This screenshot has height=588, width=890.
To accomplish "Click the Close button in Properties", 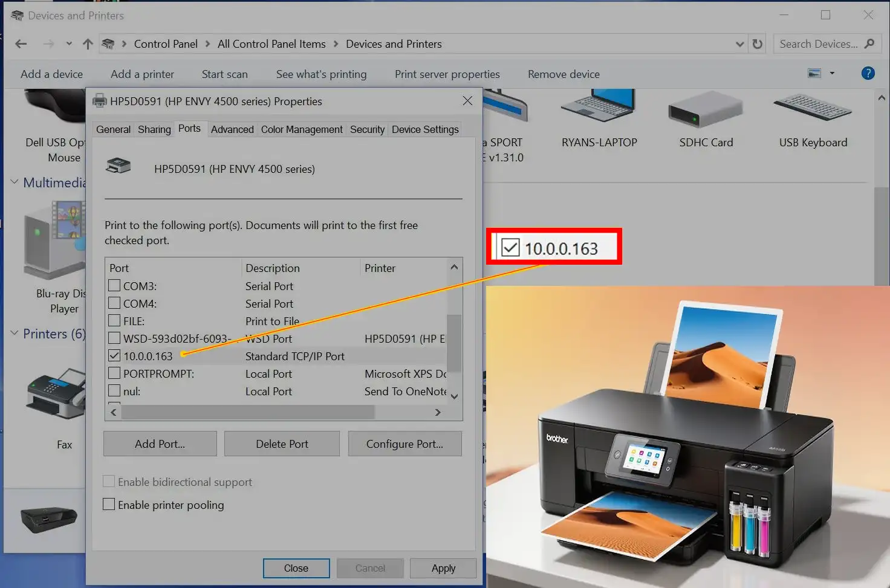I will (x=296, y=568).
